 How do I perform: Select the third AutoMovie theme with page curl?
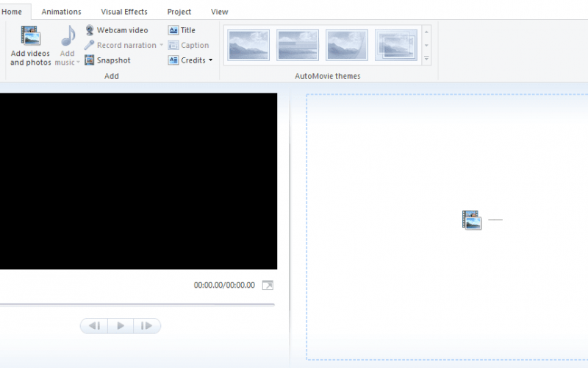347,45
